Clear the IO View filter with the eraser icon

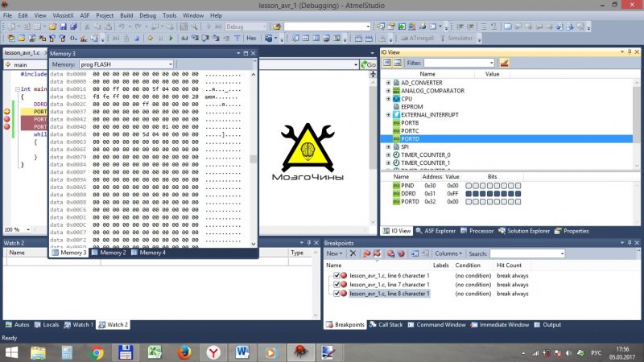click(x=504, y=63)
